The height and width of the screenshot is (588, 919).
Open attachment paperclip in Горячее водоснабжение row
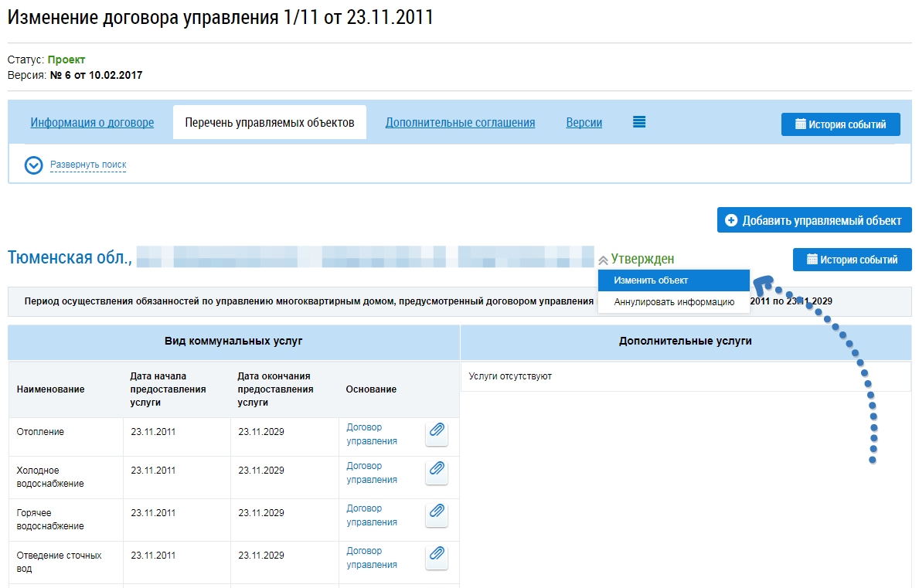click(x=437, y=515)
